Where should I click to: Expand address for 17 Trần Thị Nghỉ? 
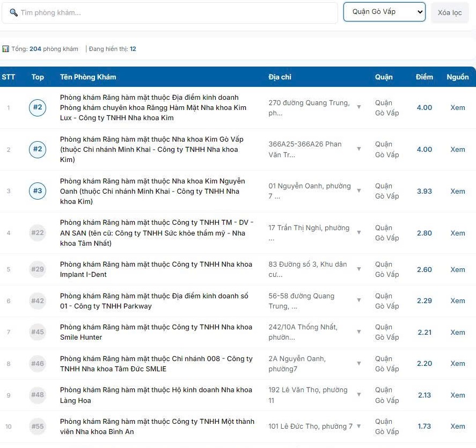[x=359, y=233]
